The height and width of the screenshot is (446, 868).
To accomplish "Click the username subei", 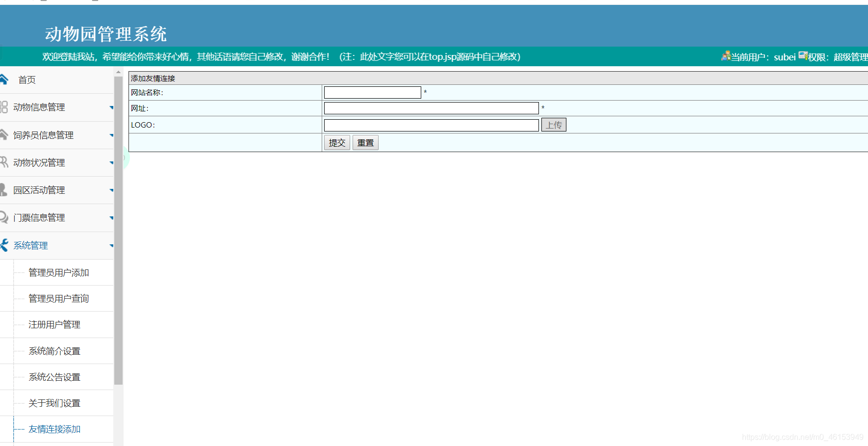I will 785,57.
